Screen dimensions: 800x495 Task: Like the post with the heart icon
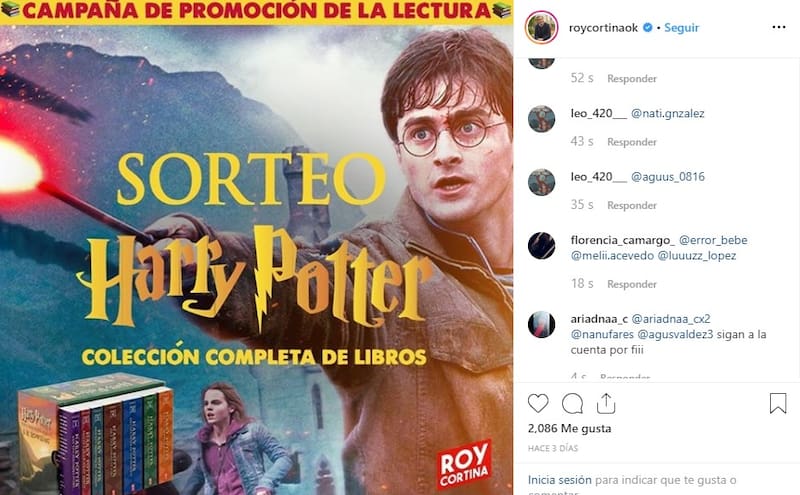(x=538, y=404)
